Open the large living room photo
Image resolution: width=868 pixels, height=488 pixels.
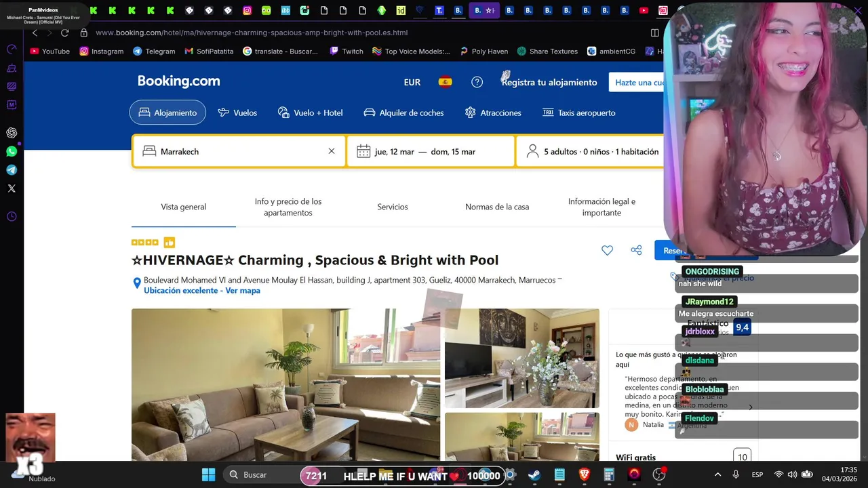285,384
